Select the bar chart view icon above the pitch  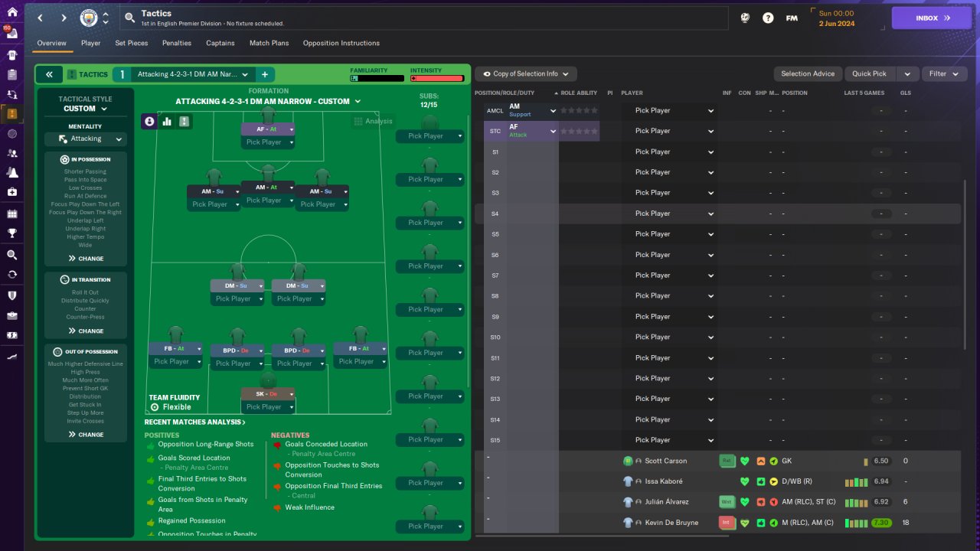(167, 121)
